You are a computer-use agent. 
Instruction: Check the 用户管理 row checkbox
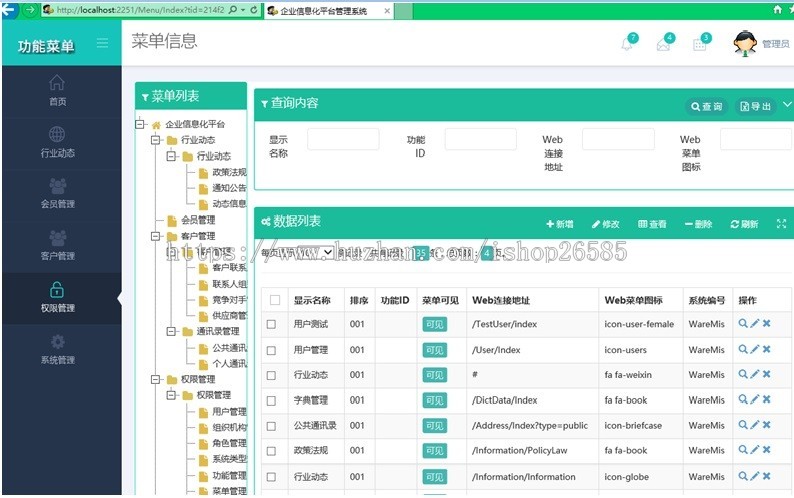point(271,350)
